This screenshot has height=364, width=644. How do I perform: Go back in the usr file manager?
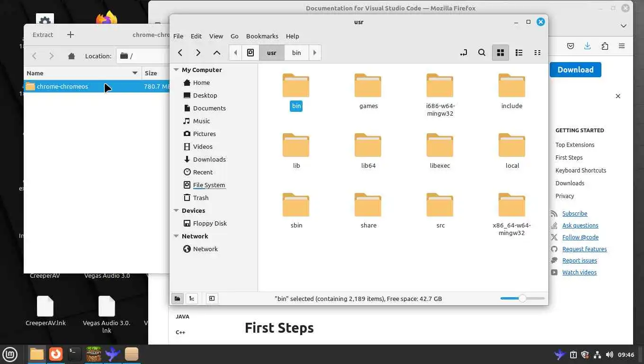tap(180, 53)
